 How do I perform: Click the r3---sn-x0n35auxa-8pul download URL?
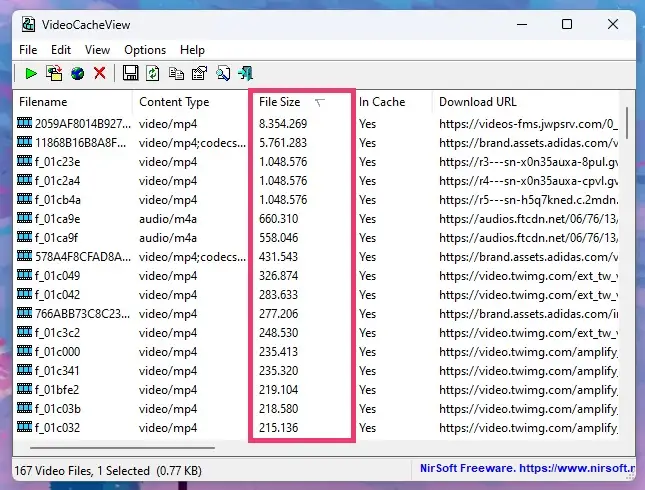[x=528, y=162]
